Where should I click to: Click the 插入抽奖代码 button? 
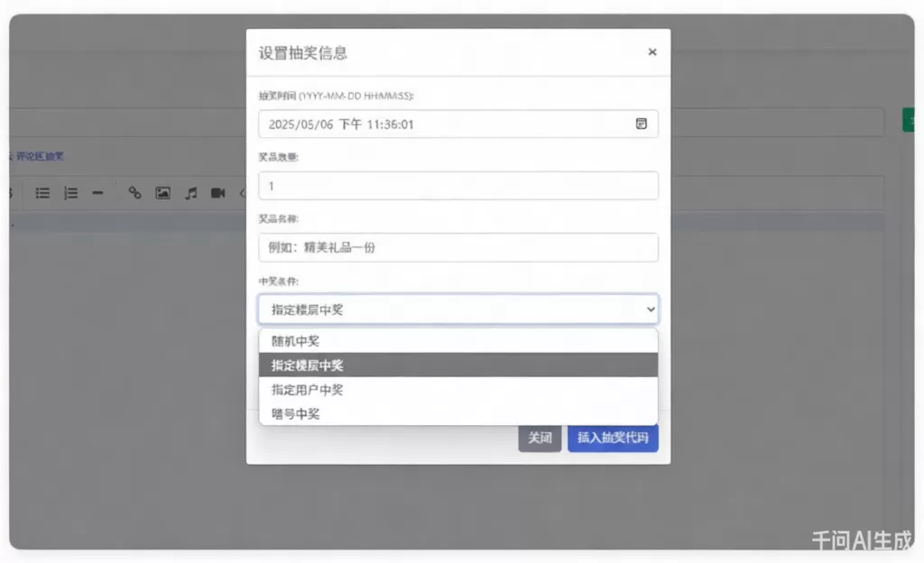tap(613, 438)
